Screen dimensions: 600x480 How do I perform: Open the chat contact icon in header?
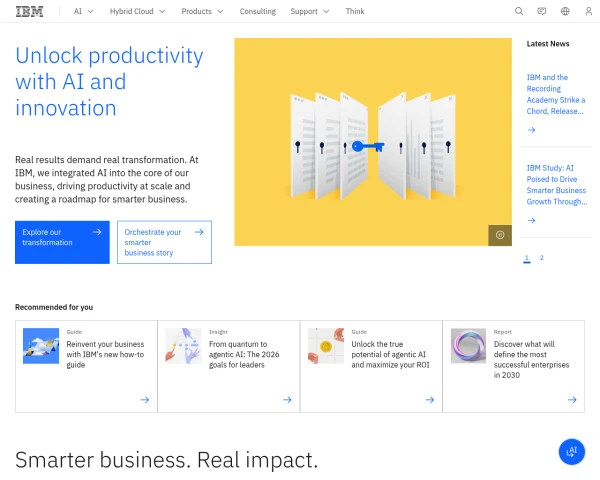[542, 11]
